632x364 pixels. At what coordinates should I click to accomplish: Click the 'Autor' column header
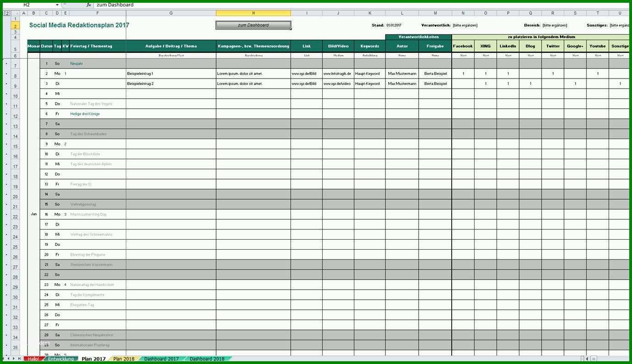[402, 46]
